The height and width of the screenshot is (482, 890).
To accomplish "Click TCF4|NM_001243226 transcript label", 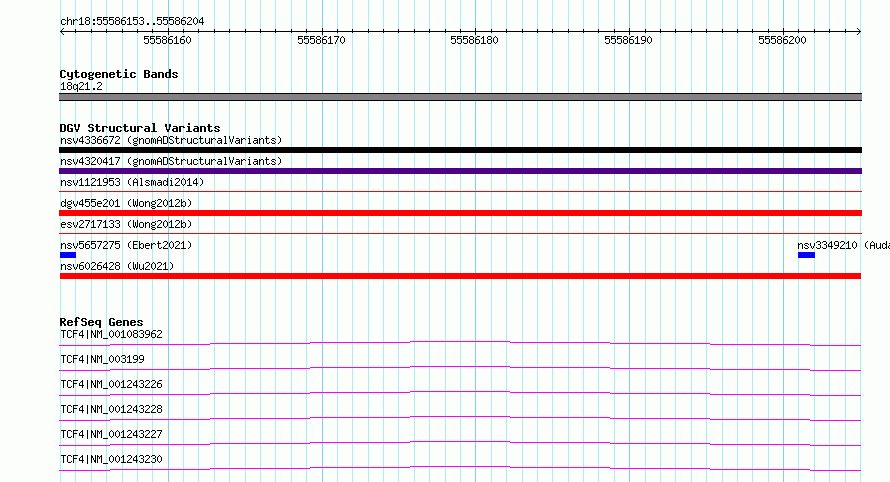I will click(111, 384).
